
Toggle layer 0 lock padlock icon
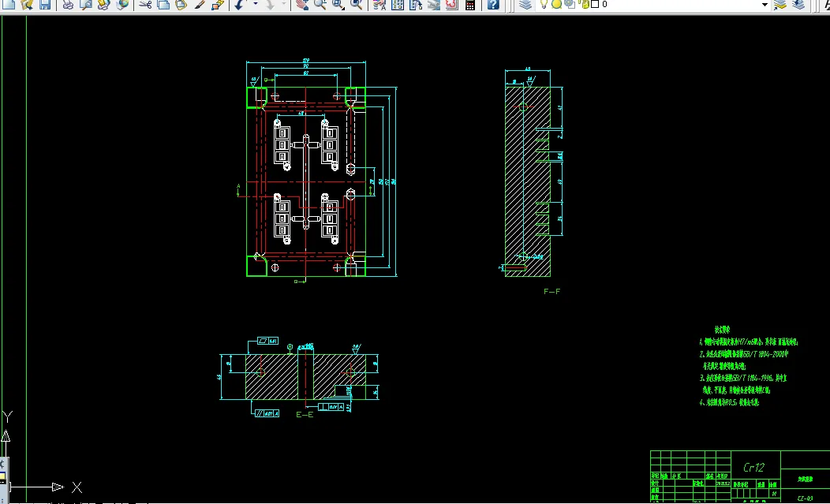(585, 4)
